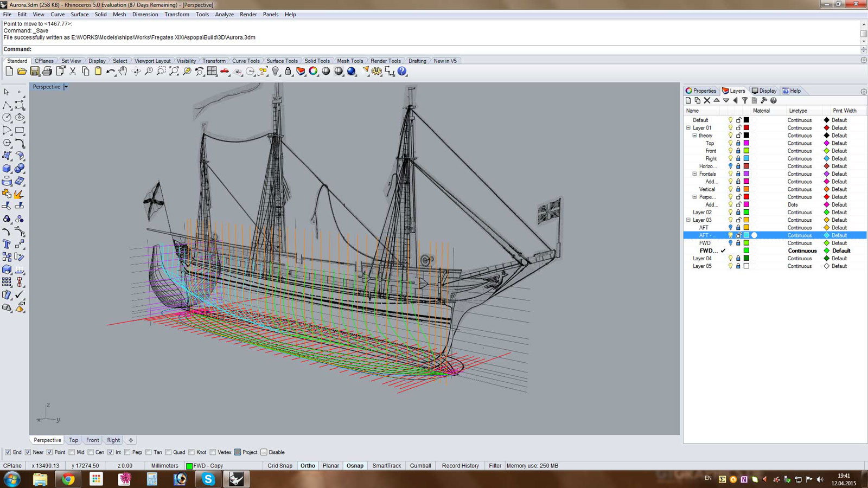Click the Explode tool icon

point(19,194)
